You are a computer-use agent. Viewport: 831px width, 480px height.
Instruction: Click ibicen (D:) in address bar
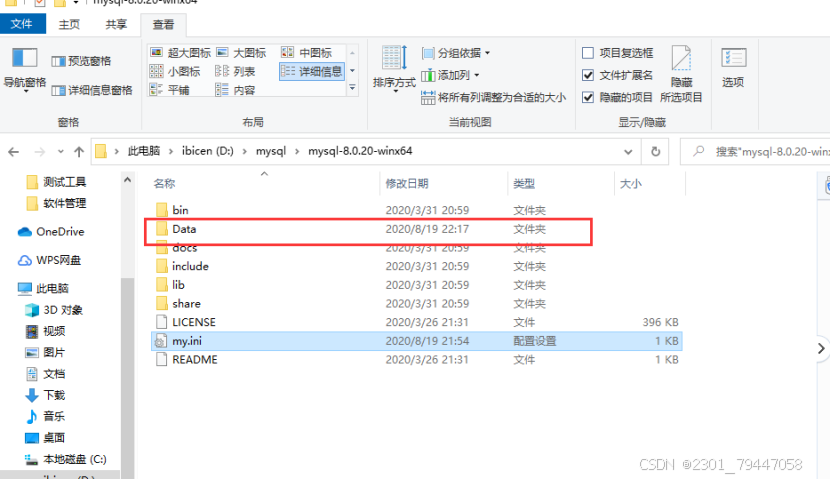click(x=208, y=151)
